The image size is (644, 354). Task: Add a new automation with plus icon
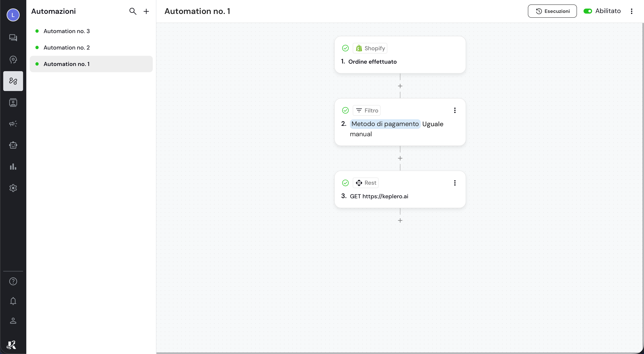point(146,11)
